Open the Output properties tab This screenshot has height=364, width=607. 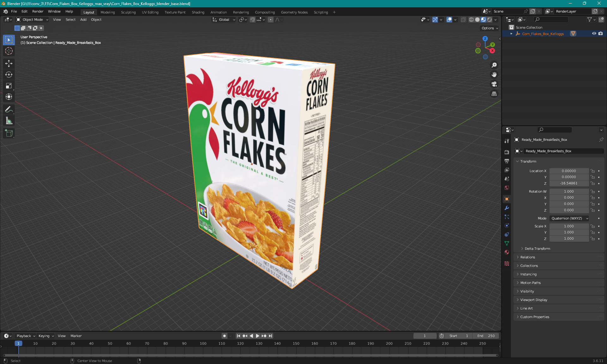[x=507, y=161]
